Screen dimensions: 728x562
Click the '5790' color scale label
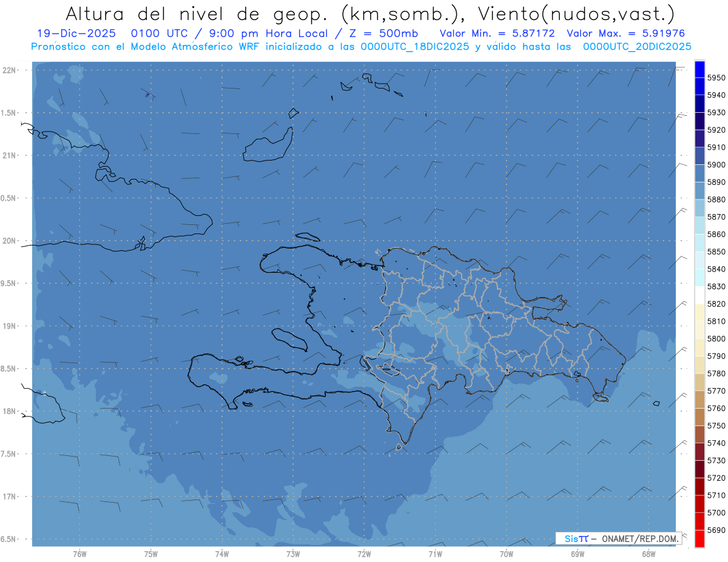716,356
